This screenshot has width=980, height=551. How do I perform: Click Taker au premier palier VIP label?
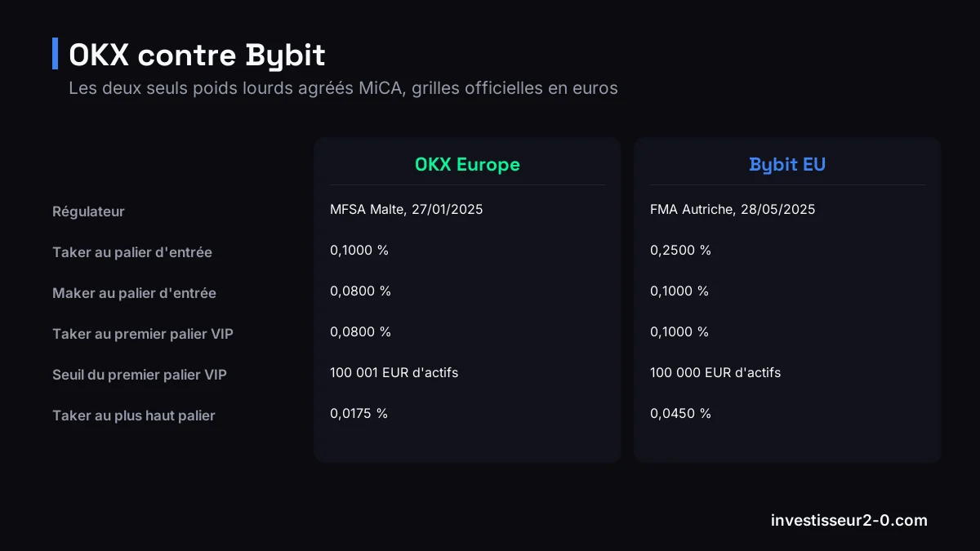point(143,334)
